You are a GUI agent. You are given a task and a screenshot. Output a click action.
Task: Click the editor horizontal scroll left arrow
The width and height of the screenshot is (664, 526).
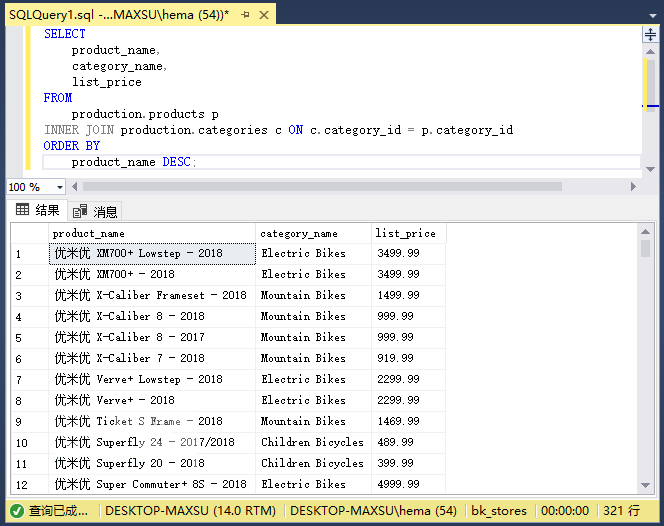pyautogui.click(x=75, y=186)
